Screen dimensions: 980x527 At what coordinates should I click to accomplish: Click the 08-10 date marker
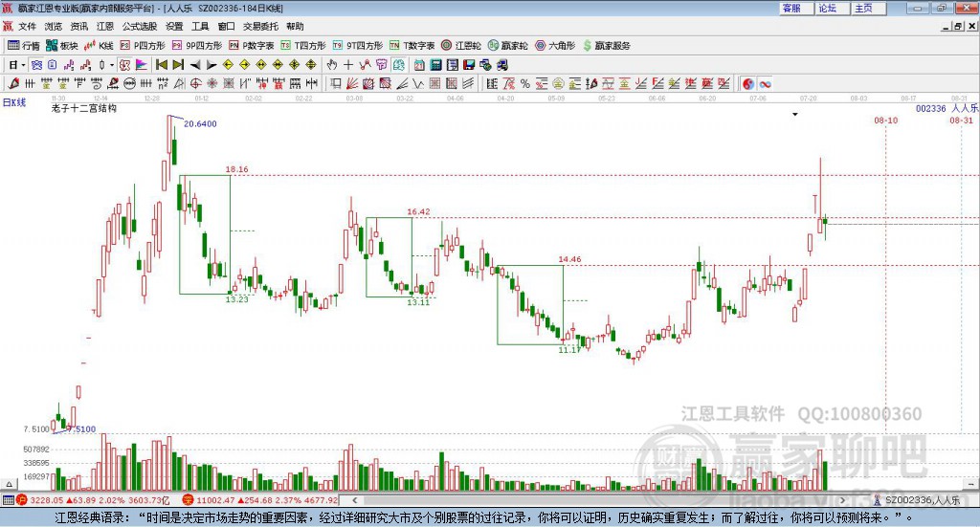click(885, 120)
